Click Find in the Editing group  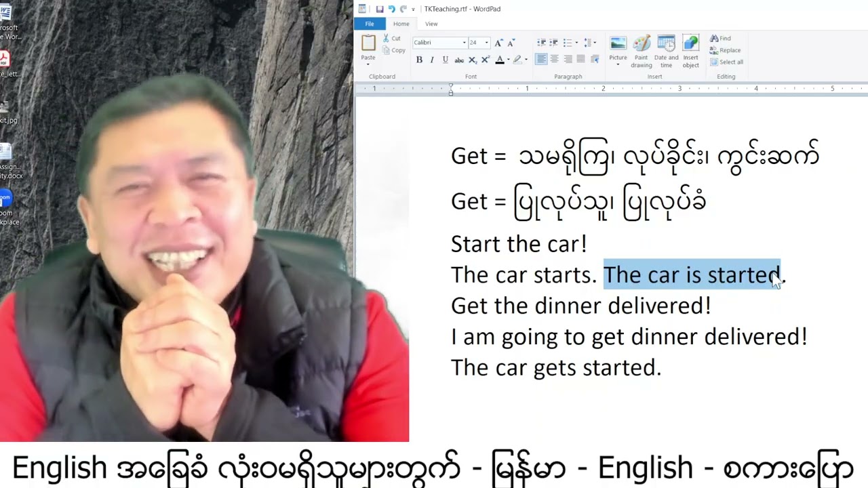coord(721,39)
